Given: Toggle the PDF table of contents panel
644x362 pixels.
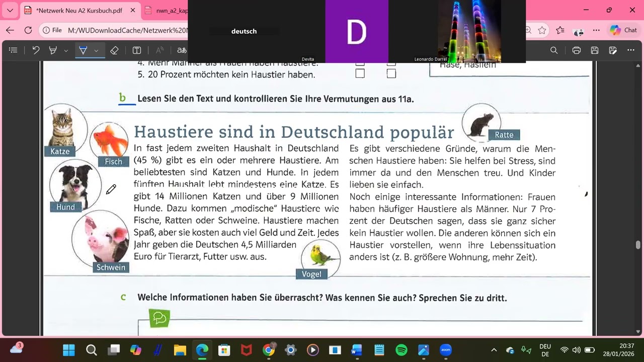Looking at the screenshot, I should click(14, 50).
